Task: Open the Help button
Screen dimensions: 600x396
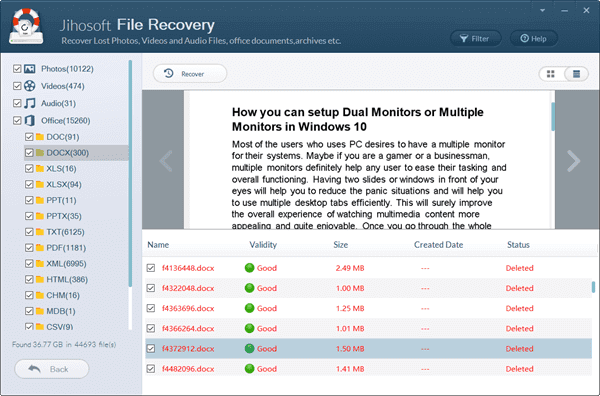Action: click(x=534, y=39)
